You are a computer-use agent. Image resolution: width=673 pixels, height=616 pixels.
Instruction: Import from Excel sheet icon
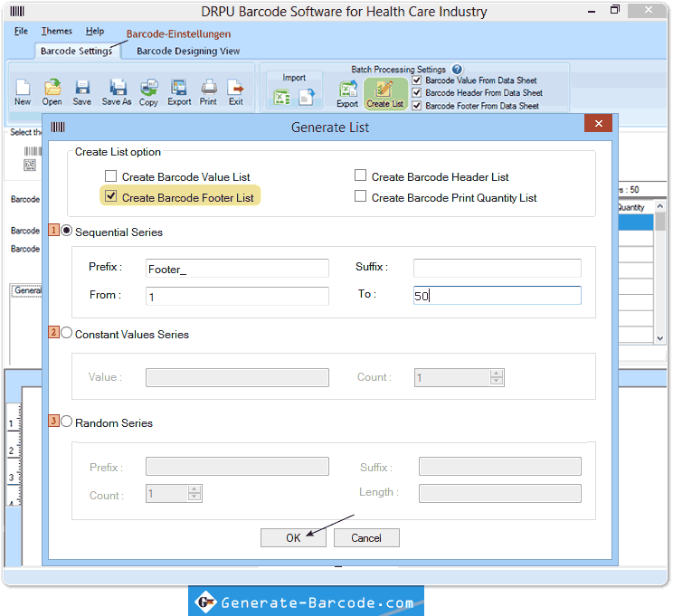[281, 97]
